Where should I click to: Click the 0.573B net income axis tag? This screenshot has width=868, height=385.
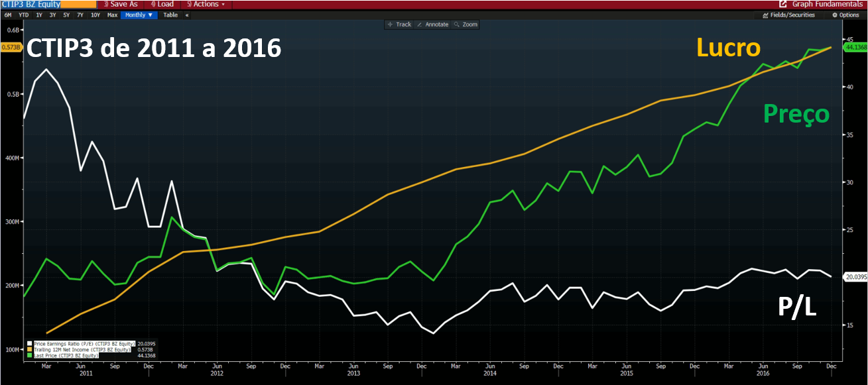pyautogui.click(x=11, y=47)
